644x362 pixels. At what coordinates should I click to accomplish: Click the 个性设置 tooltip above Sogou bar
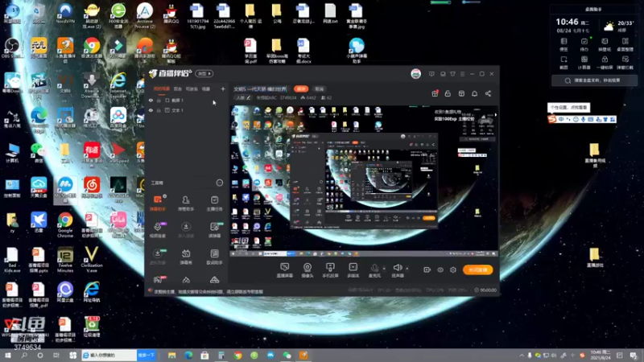click(x=568, y=108)
